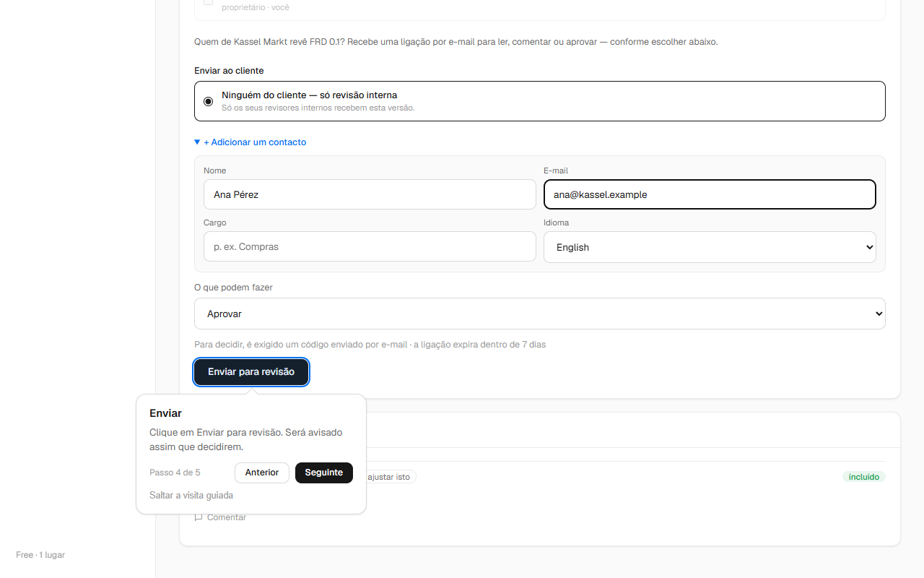Click the O que podem fazer label
This screenshot has height=578, width=924.
point(233,288)
